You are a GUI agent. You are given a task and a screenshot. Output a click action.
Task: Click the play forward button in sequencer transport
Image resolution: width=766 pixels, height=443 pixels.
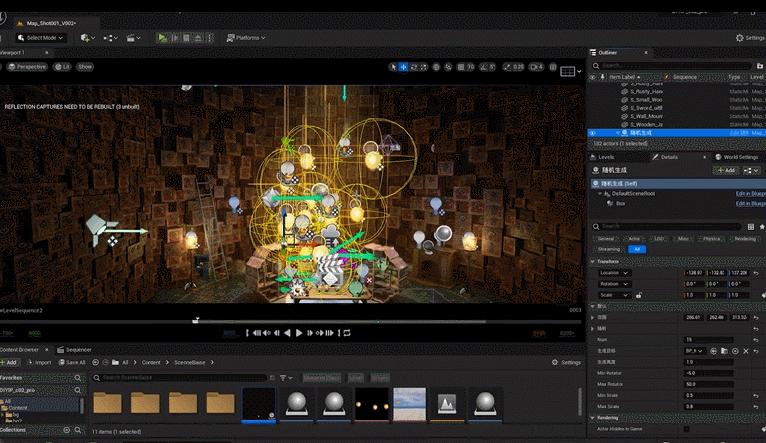coord(298,332)
